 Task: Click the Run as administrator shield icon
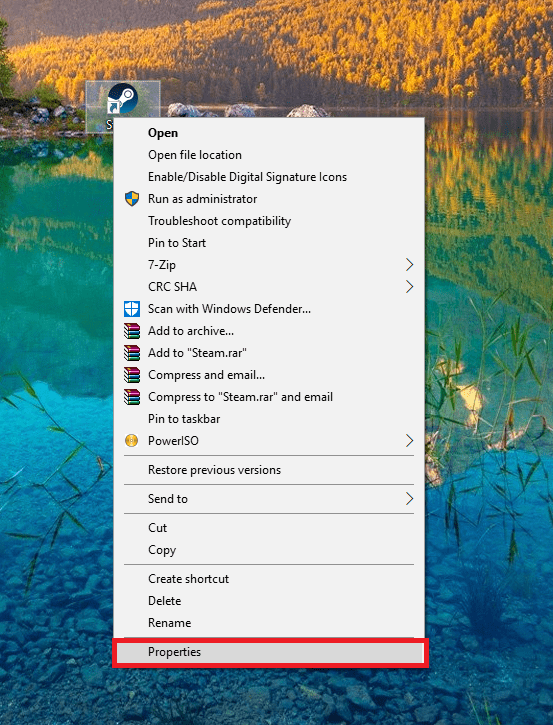click(x=132, y=199)
